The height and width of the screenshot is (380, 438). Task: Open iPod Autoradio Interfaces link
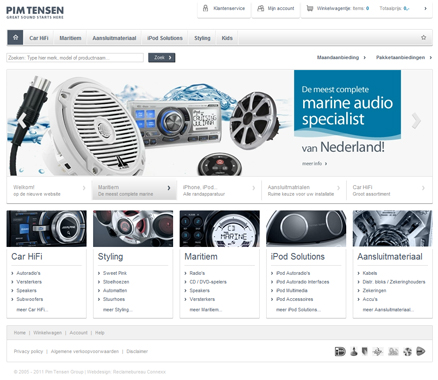(x=302, y=282)
